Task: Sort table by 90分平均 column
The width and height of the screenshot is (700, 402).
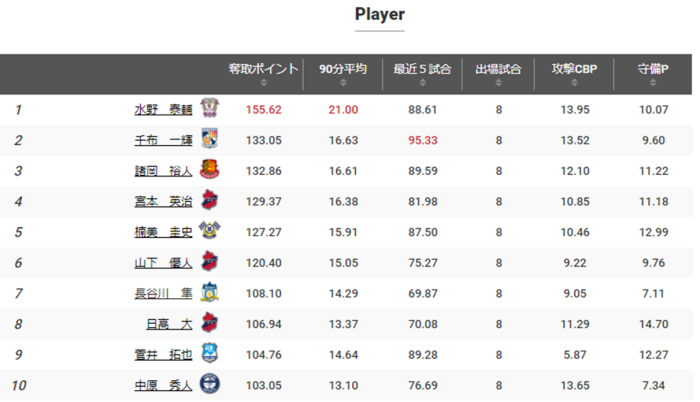Action: point(343,74)
